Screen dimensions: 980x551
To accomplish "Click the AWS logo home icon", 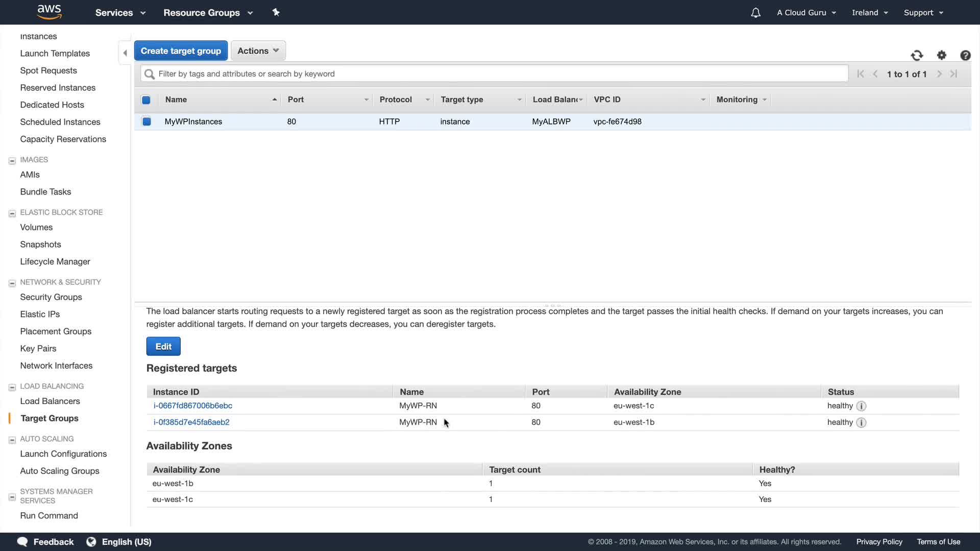I will (50, 12).
